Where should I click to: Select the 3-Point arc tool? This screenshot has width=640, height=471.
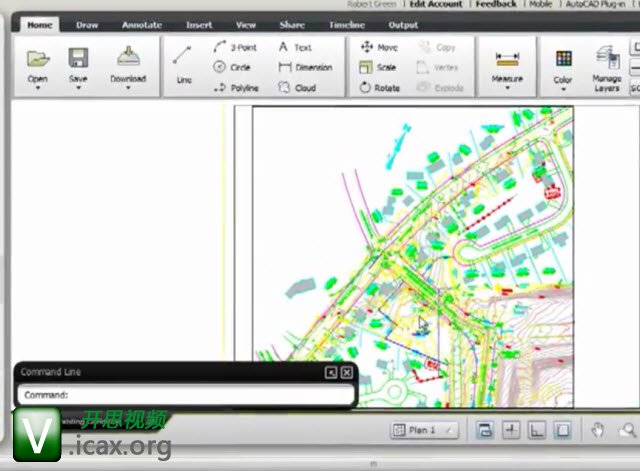[x=235, y=47]
